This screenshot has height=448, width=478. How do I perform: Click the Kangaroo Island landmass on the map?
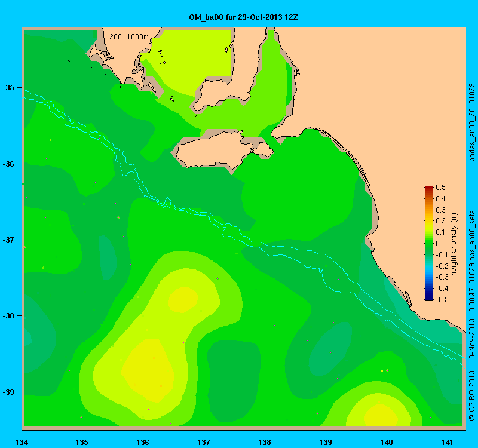point(218,150)
